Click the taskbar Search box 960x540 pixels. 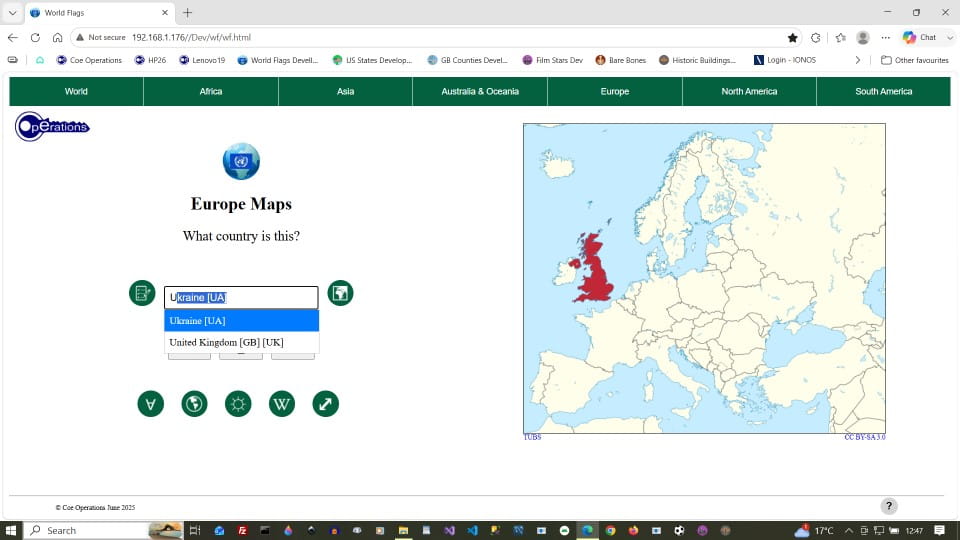point(103,530)
